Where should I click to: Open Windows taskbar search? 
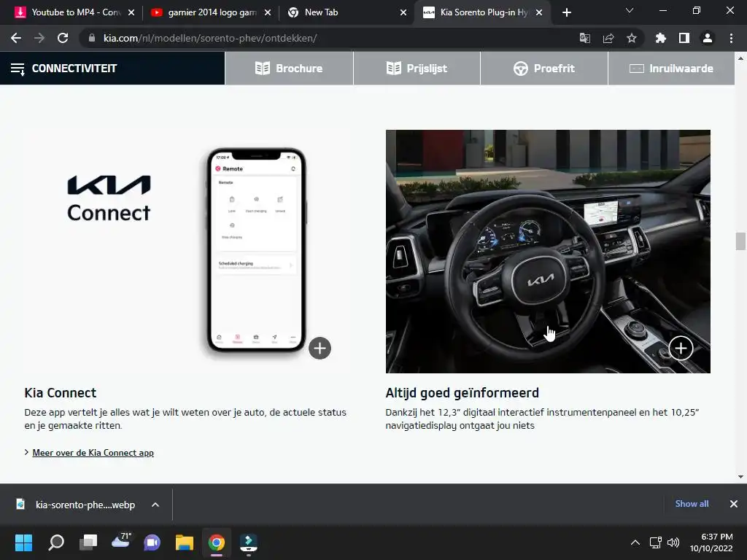click(56, 542)
